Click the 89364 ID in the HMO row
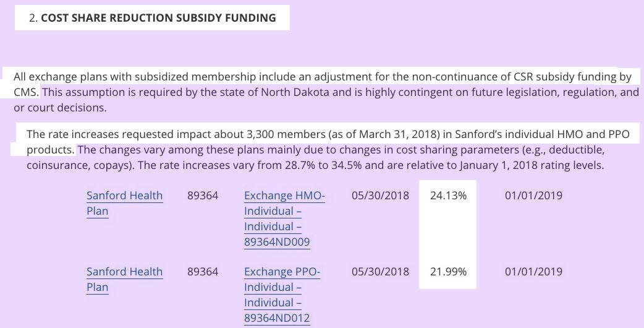Viewport: 644px width, 328px height. [203, 196]
